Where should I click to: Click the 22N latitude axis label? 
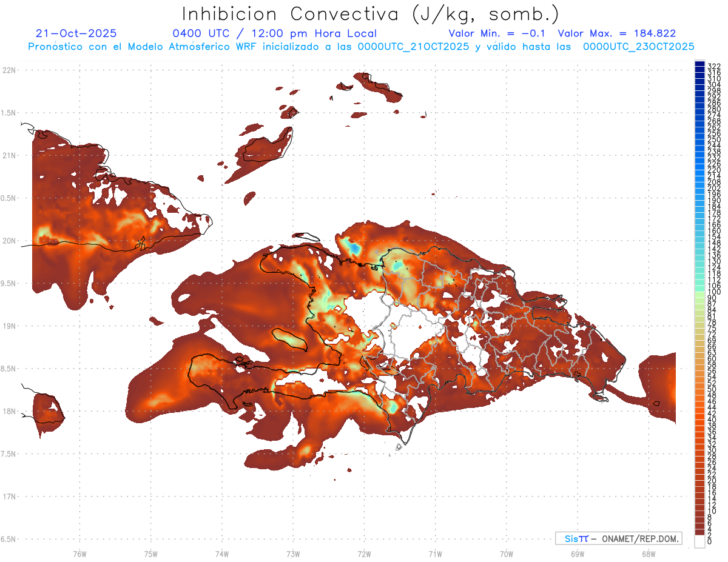10,70
